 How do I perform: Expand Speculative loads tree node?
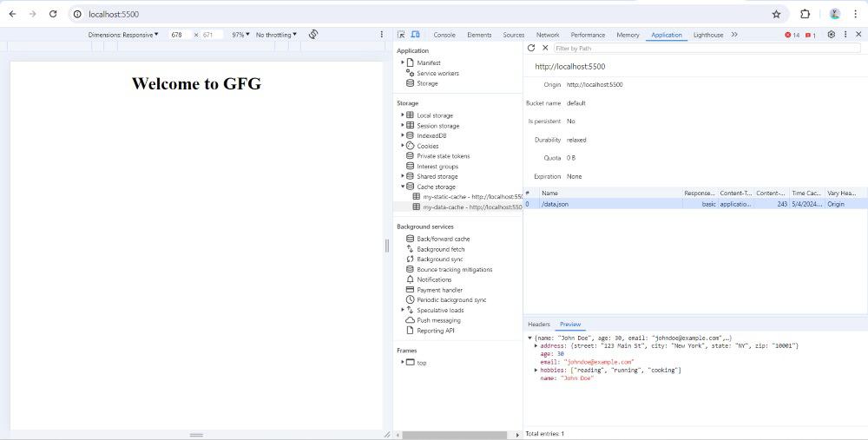tap(403, 310)
